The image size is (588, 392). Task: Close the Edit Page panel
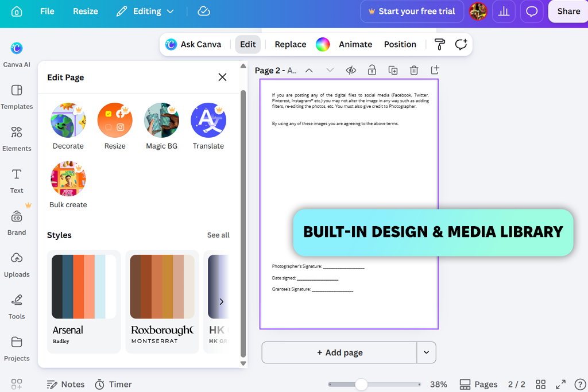(222, 77)
